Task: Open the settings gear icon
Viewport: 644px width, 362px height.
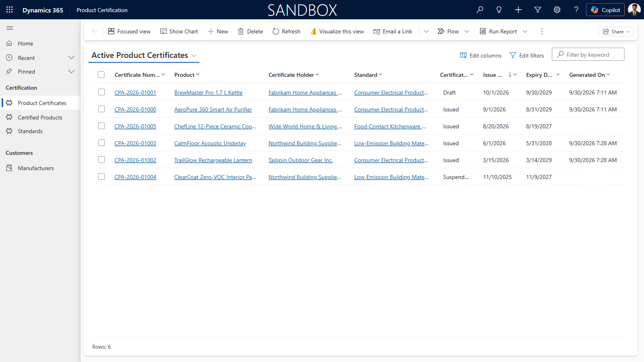Action: (x=557, y=10)
